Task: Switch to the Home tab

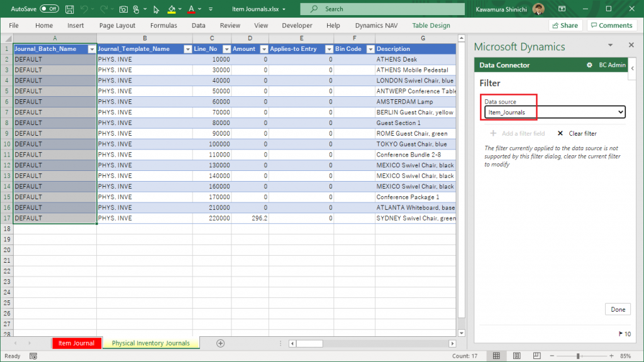Action: coord(44,25)
